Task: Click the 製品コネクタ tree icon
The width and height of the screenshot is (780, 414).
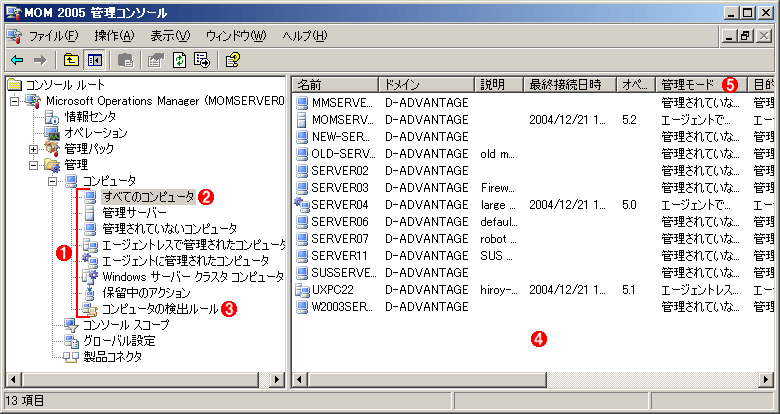Action: (x=71, y=357)
